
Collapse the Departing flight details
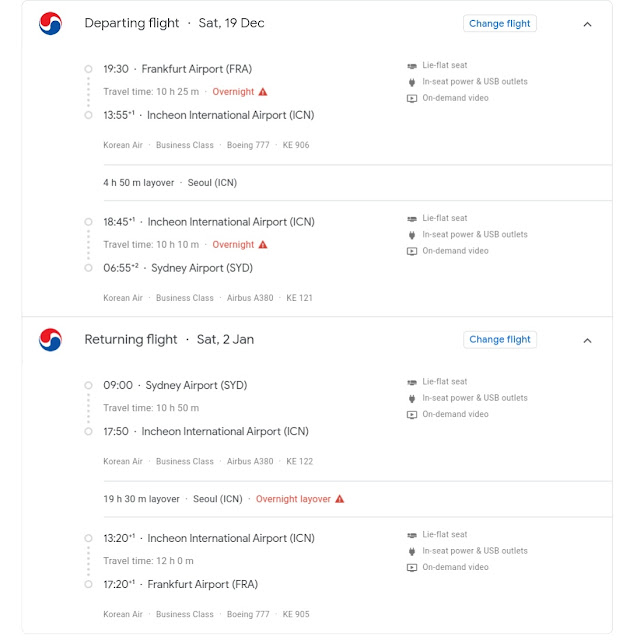tap(587, 24)
